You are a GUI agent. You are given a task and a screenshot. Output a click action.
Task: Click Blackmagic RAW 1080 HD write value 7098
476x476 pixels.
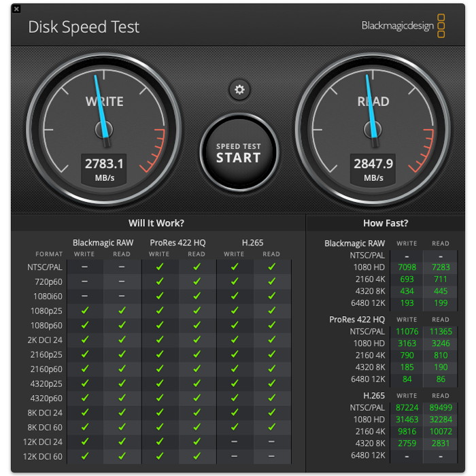click(x=407, y=267)
